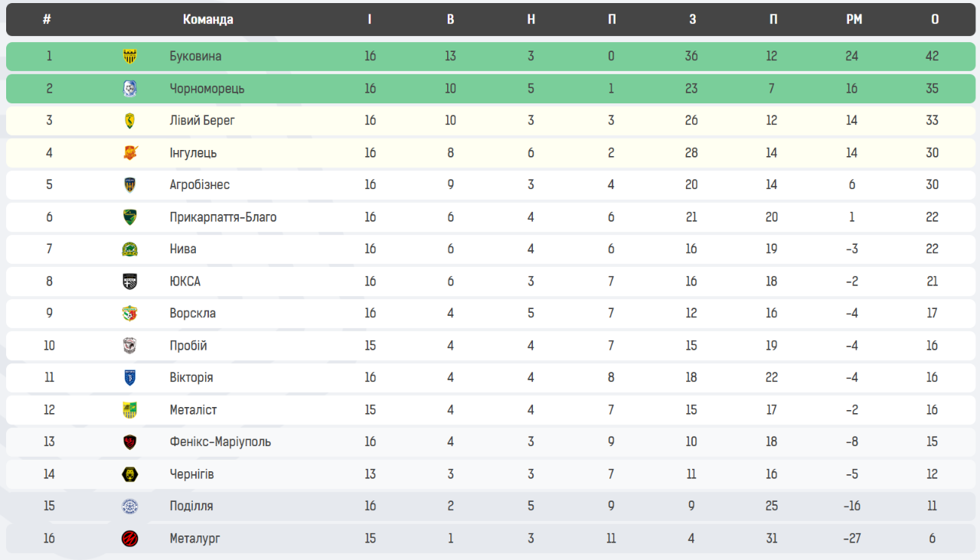Click the О points column header
Image resolution: width=980 pixels, height=560 pixels.
[935, 20]
